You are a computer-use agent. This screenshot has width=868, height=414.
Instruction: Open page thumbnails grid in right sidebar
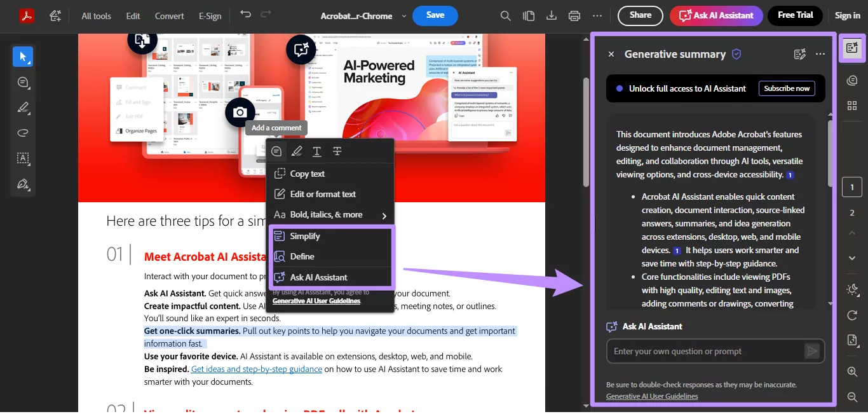tap(852, 106)
